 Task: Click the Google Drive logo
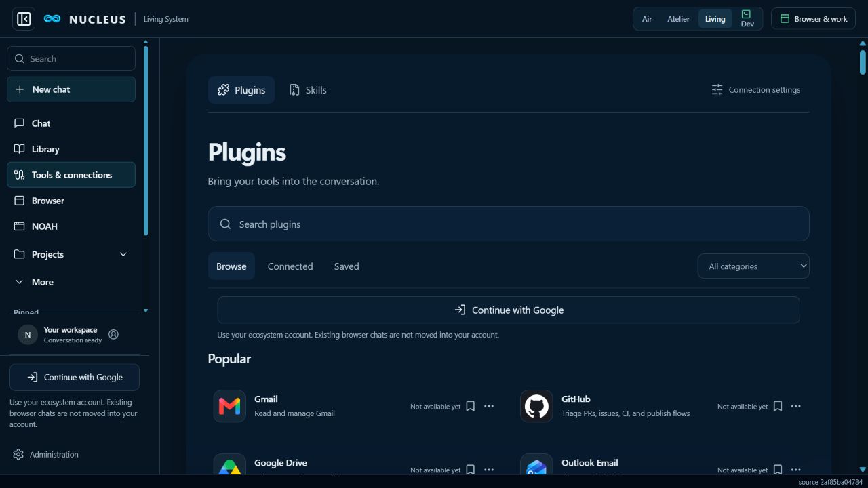point(230,464)
